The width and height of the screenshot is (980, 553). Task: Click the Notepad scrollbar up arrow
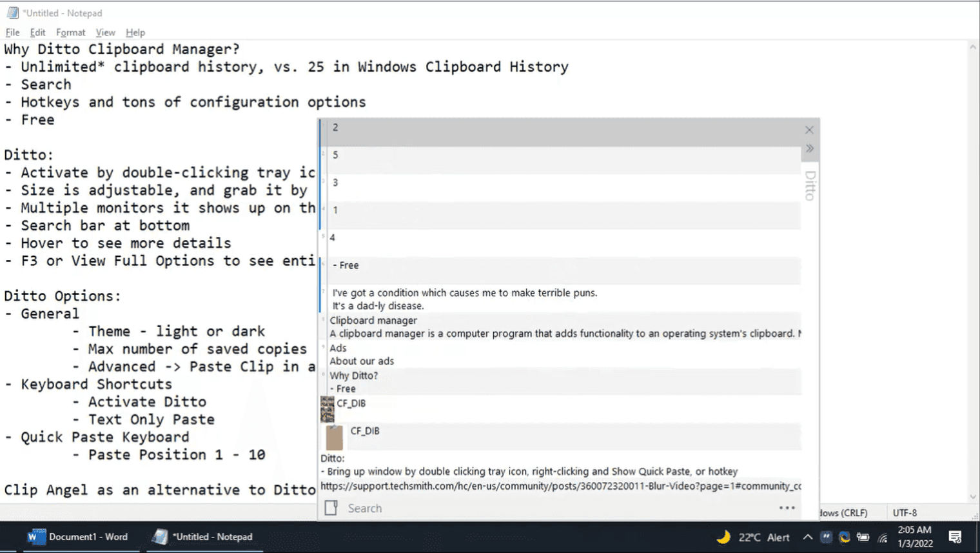pyautogui.click(x=973, y=47)
